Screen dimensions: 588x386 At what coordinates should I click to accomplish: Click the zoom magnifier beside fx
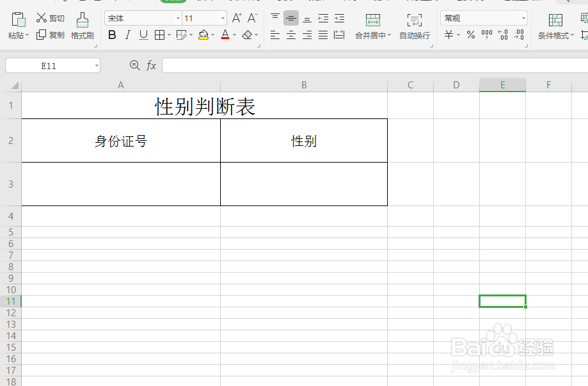(x=134, y=65)
